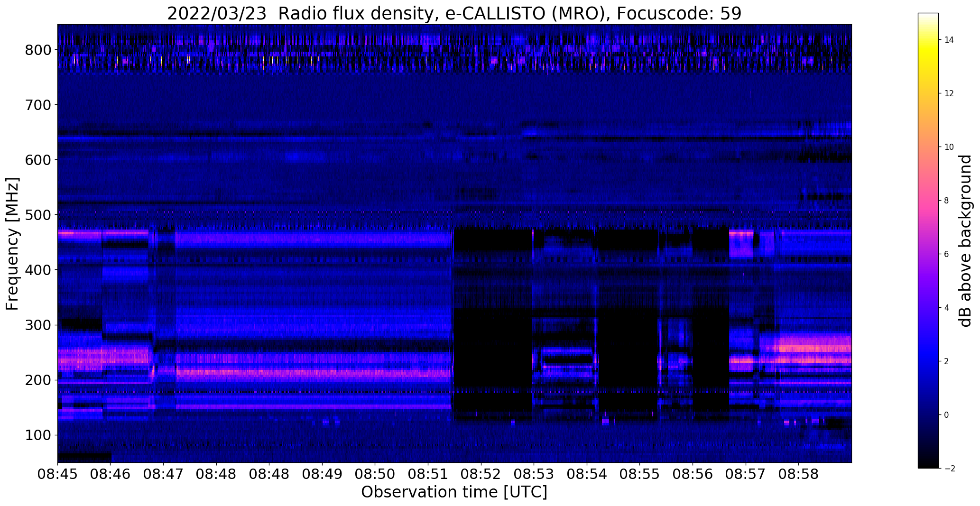
Task: Click the 08:56 time tick label
Action: pos(693,475)
